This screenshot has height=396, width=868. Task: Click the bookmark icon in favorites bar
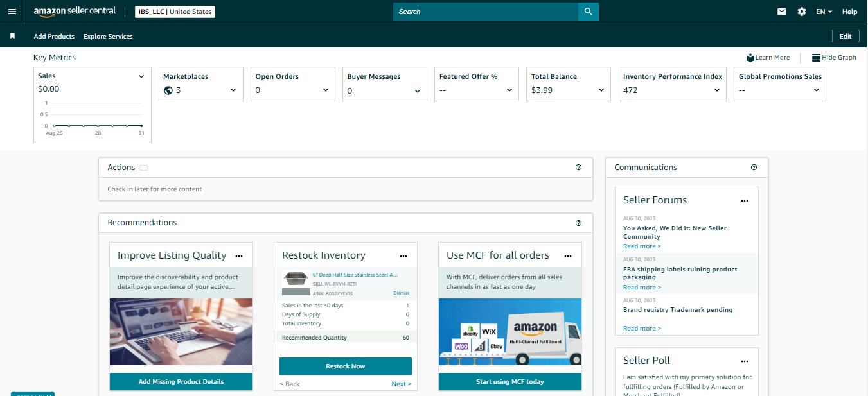click(x=12, y=36)
